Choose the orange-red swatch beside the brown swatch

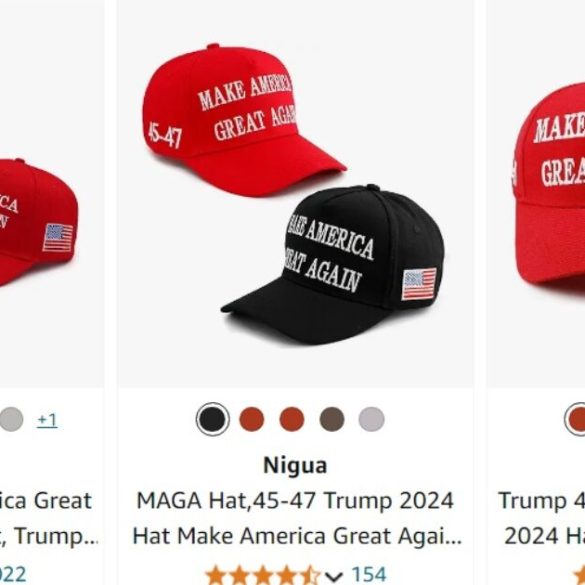[292, 419]
